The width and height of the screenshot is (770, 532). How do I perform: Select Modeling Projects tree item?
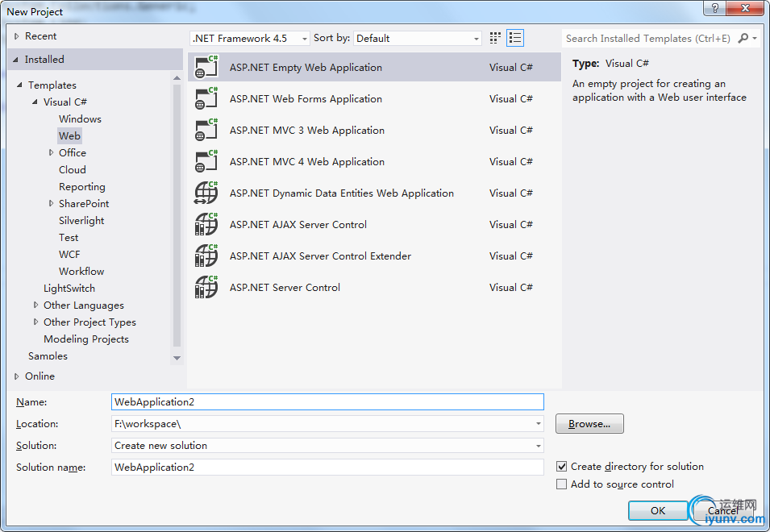pyautogui.click(x=86, y=339)
